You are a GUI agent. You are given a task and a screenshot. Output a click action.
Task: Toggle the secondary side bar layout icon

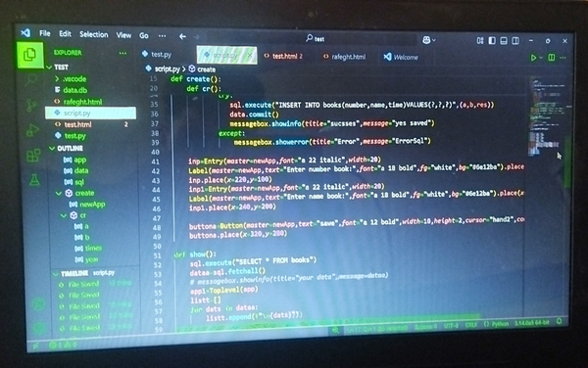(515, 40)
